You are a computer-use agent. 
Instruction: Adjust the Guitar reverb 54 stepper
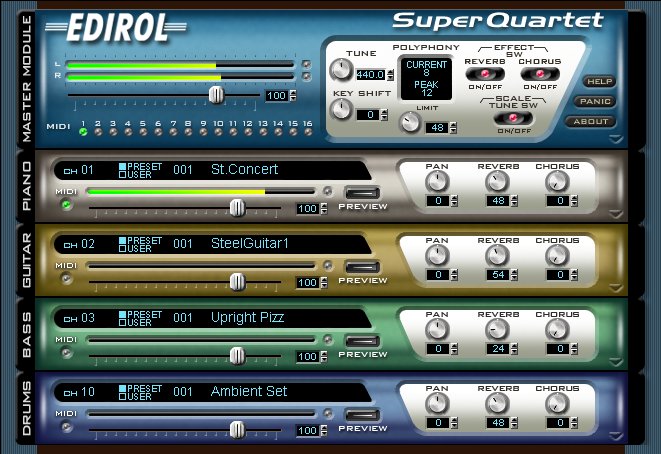click(x=514, y=275)
